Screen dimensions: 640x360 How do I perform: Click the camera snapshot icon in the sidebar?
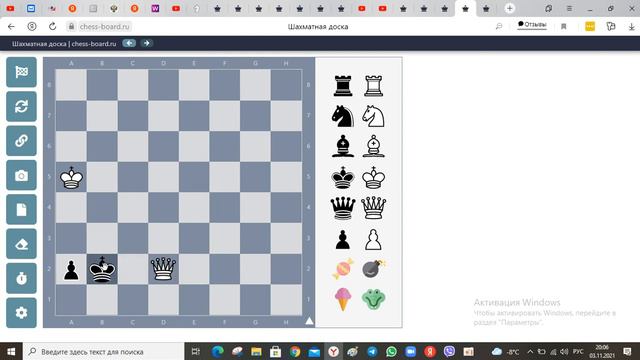pos(21,176)
